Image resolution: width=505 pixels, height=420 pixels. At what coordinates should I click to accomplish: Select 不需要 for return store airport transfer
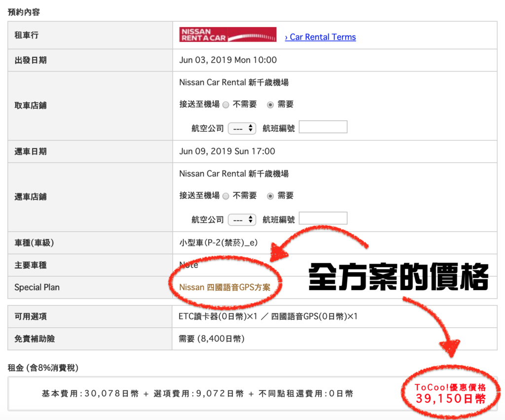tap(226, 196)
